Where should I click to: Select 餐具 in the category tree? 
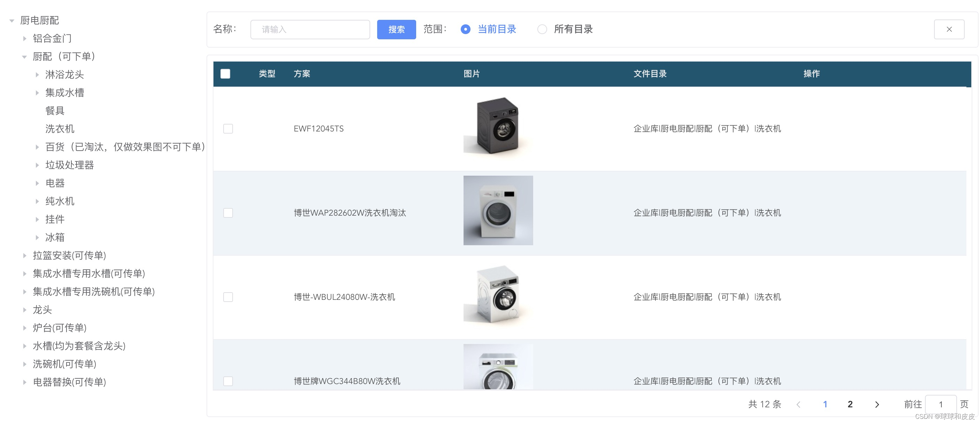point(54,111)
